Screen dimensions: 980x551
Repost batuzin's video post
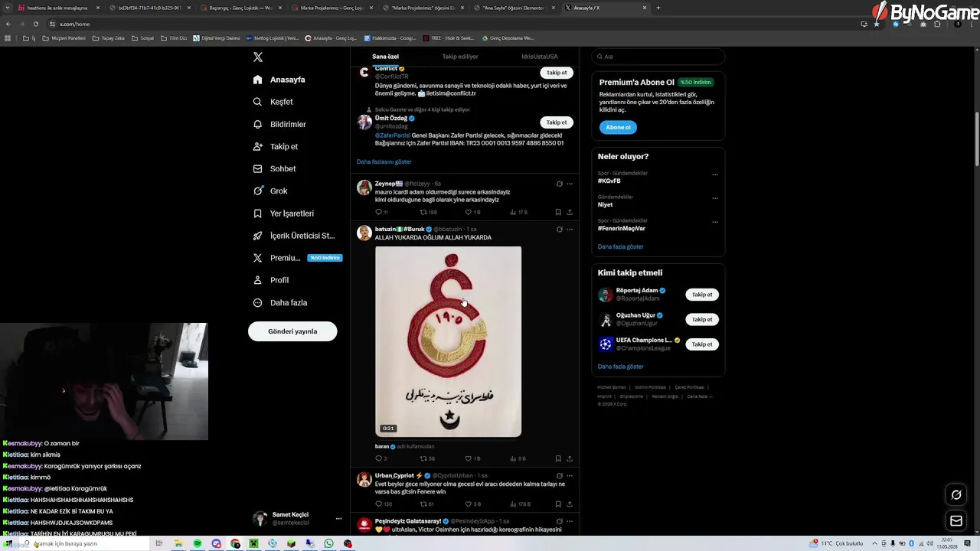[x=427, y=458]
